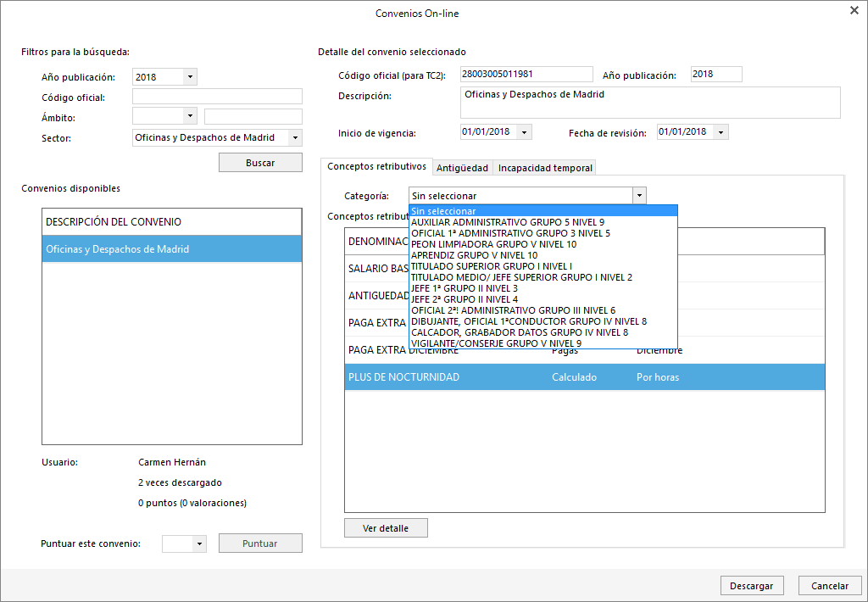Choose PEON LIMPIADORA GRUPO V NIVEL 10
This screenshot has height=602, width=868.
click(493, 244)
